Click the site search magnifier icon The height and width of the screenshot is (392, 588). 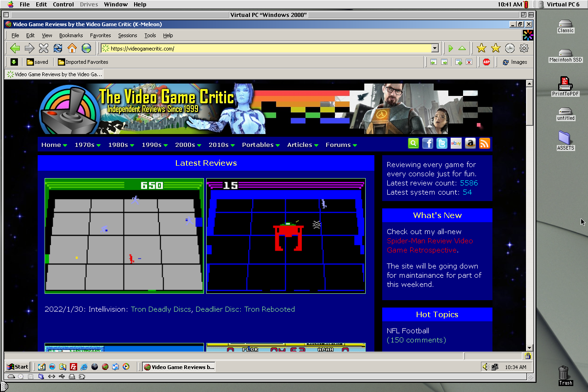[413, 143]
